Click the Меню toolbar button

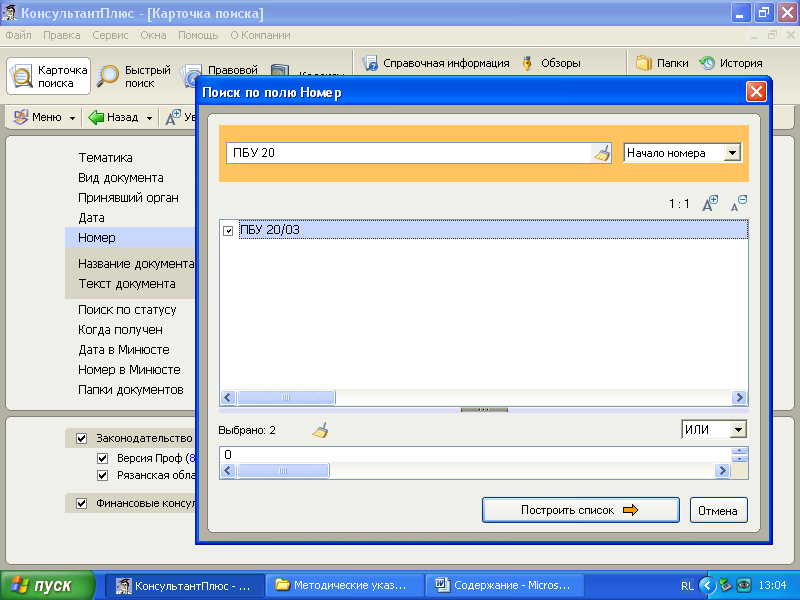click(x=38, y=117)
